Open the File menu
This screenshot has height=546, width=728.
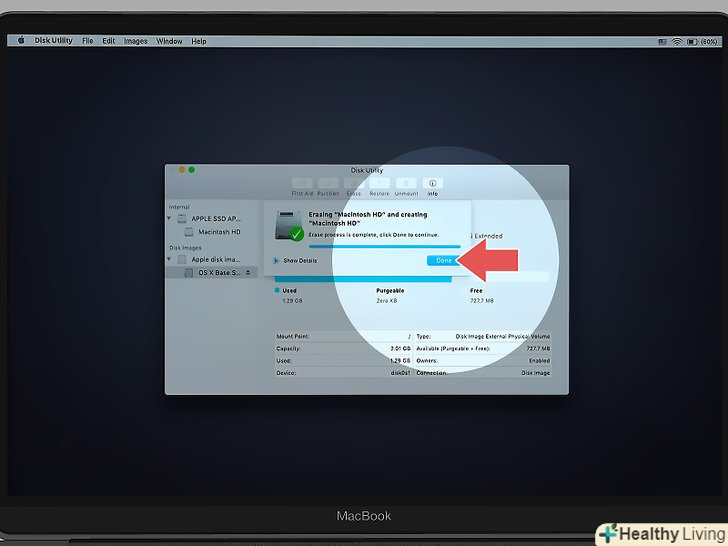click(88, 41)
